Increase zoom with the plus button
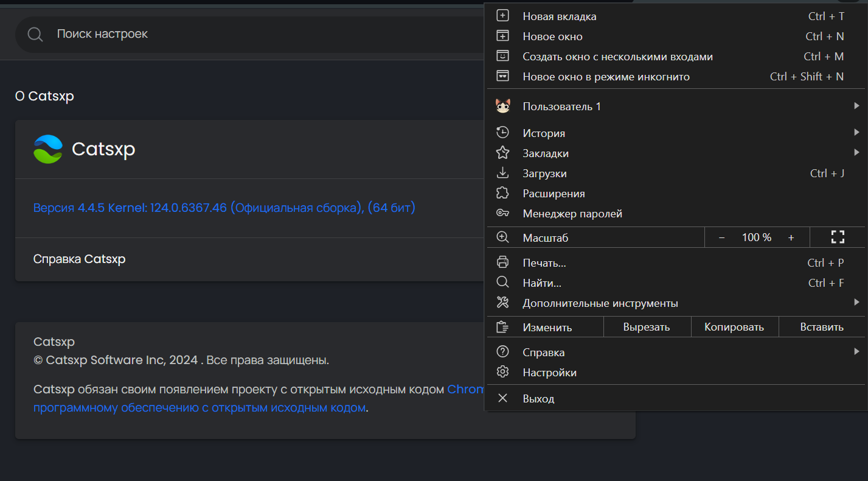868x481 pixels. pos(791,237)
